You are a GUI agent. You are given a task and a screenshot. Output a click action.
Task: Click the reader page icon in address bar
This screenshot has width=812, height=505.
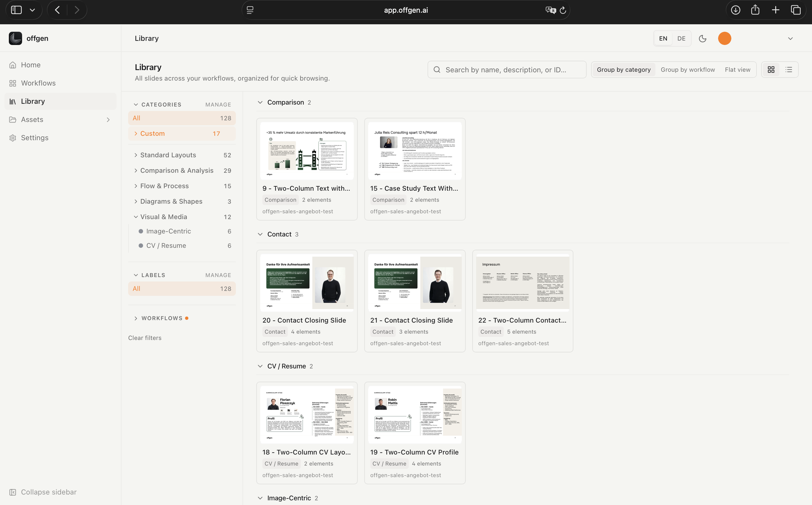250,10
